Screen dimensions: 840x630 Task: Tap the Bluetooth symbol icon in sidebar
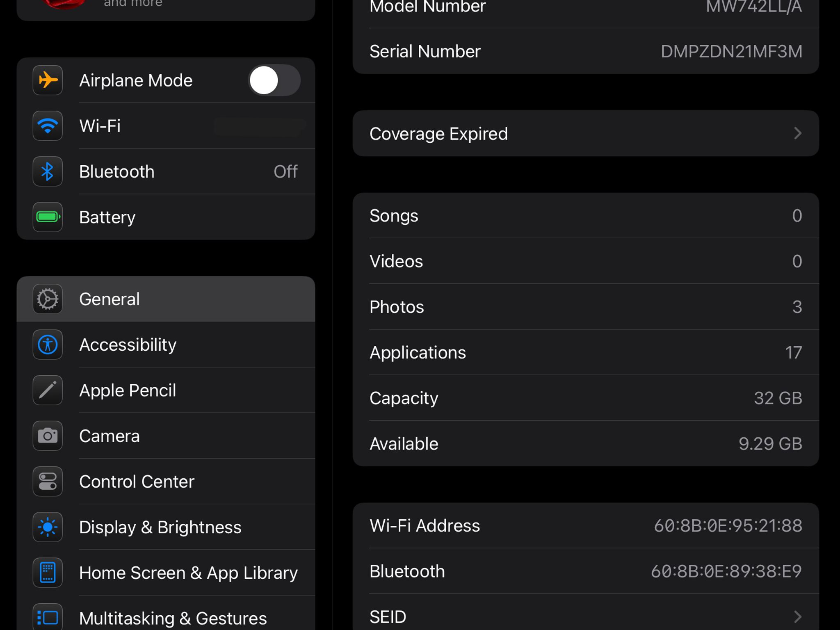[x=48, y=171]
